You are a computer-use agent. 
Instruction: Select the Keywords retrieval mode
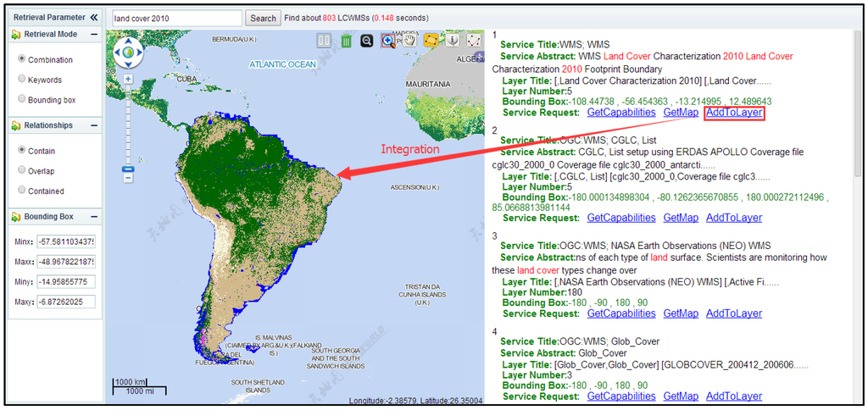(22, 80)
